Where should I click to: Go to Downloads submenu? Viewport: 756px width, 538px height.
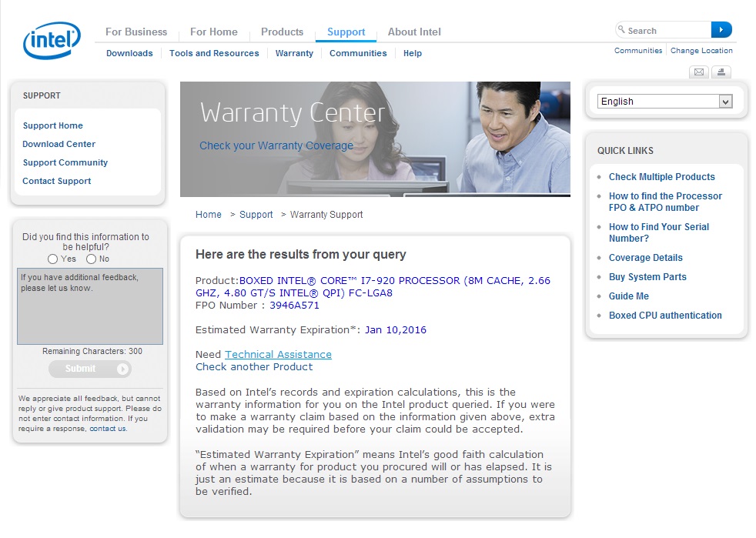[x=129, y=53]
